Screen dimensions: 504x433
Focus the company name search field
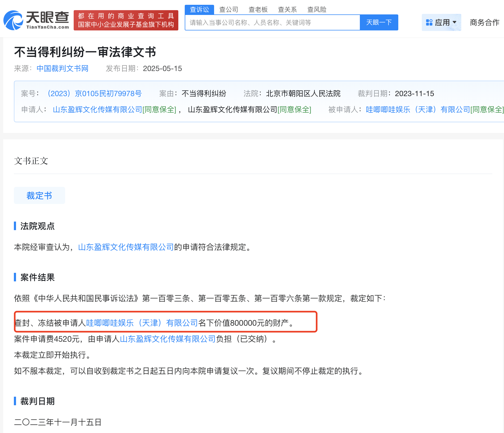[x=272, y=22]
